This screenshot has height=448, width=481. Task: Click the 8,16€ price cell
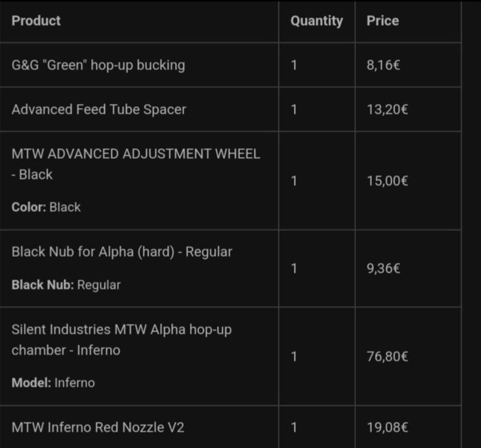(383, 65)
